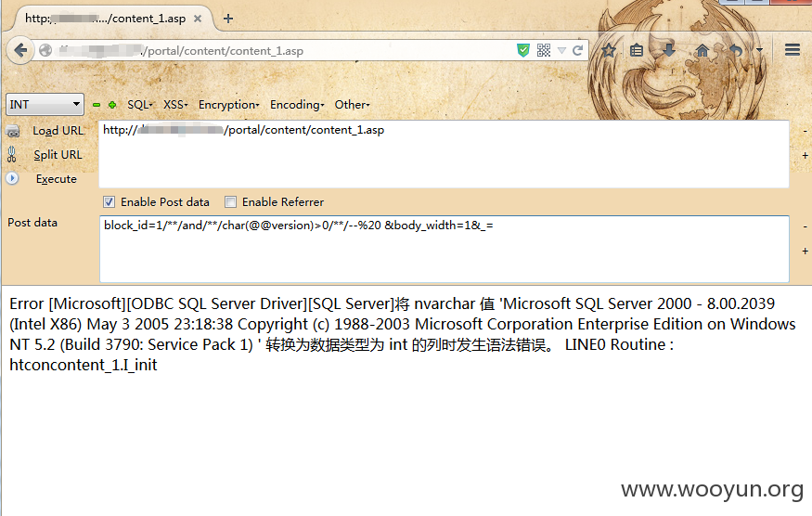Click the 'Post data' label text
This screenshot has height=516, width=812.
pos(32,223)
